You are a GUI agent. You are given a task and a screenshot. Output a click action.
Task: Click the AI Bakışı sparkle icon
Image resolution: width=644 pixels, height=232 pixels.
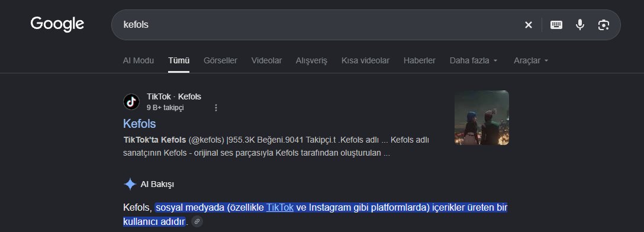(130, 184)
